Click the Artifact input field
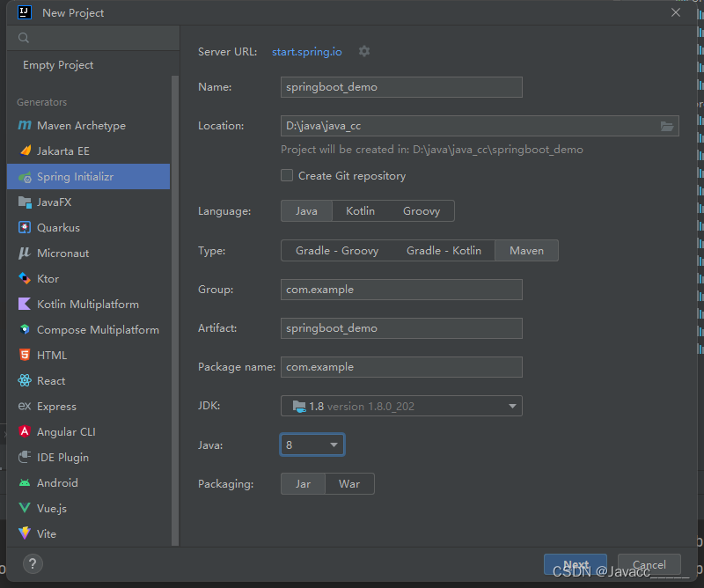Viewport: 704px width, 588px height. tap(401, 328)
